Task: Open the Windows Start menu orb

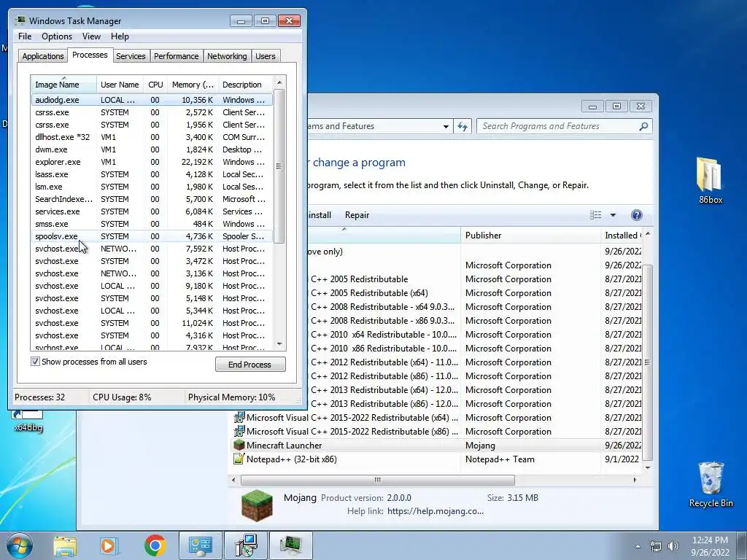Action: pos(20,545)
